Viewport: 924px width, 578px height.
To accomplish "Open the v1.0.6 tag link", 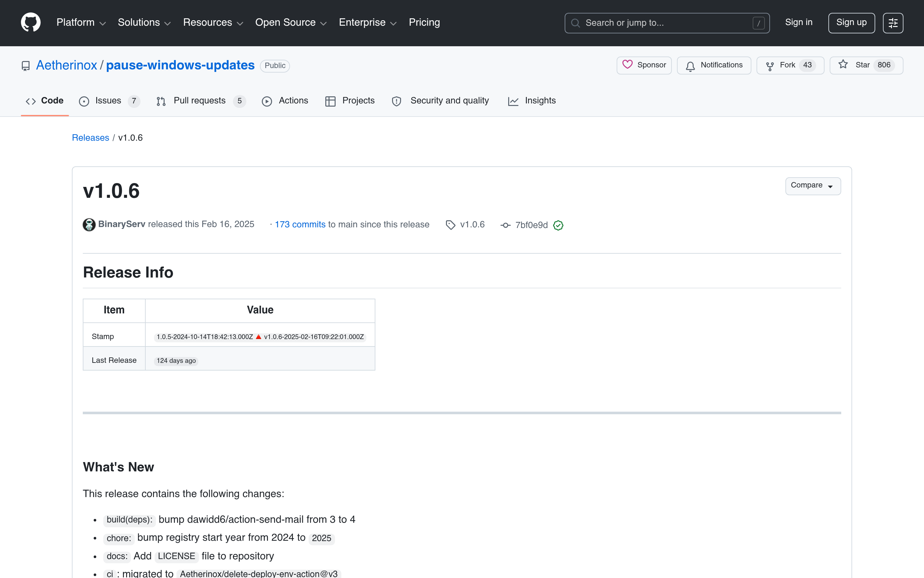I will point(472,224).
